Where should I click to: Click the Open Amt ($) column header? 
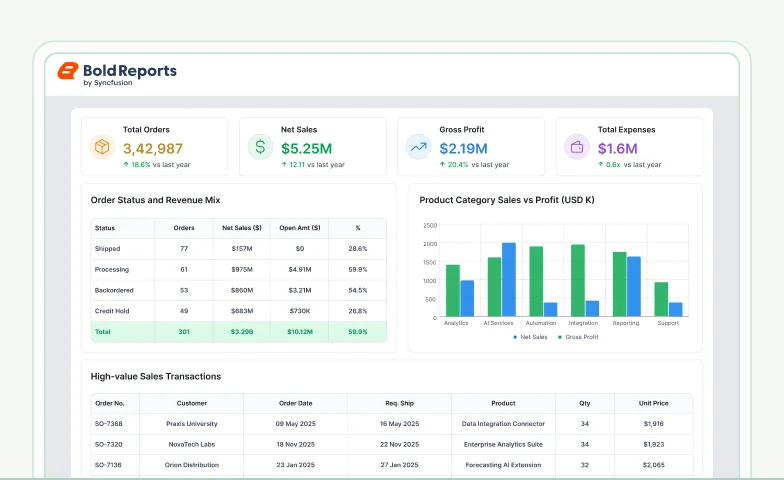tap(300, 228)
